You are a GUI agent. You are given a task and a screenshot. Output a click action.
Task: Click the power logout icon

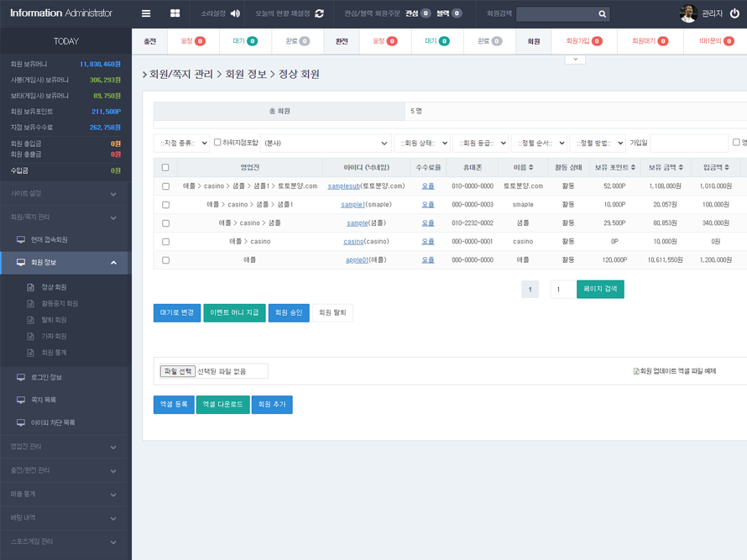(x=734, y=13)
